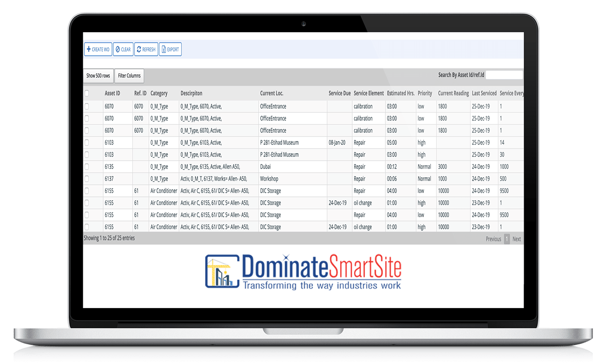This screenshot has width=607, height=364.
Task: Check the 6103 row due 08-Jan-20
Action: click(x=86, y=143)
